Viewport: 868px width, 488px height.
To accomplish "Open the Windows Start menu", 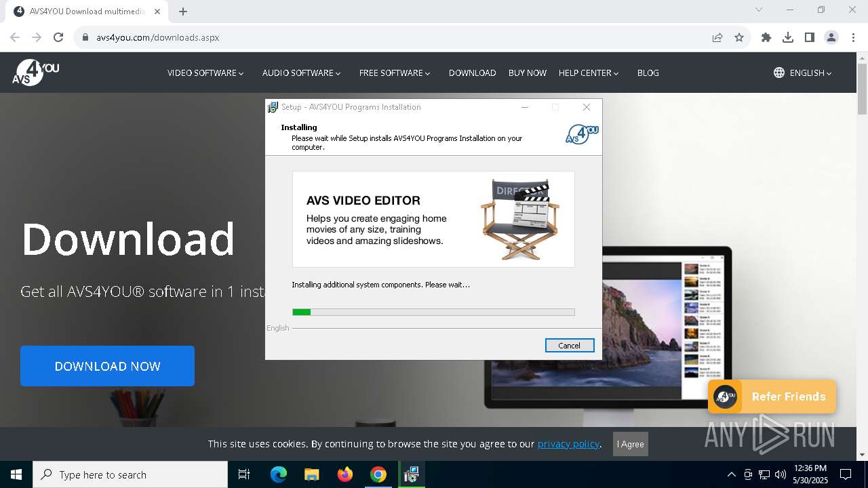I will (x=16, y=474).
